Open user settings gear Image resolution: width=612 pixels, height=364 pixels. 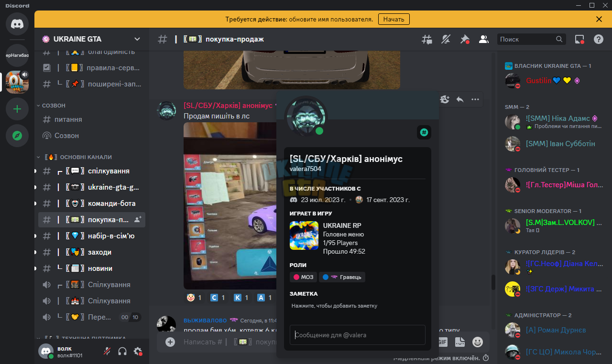click(138, 352)
